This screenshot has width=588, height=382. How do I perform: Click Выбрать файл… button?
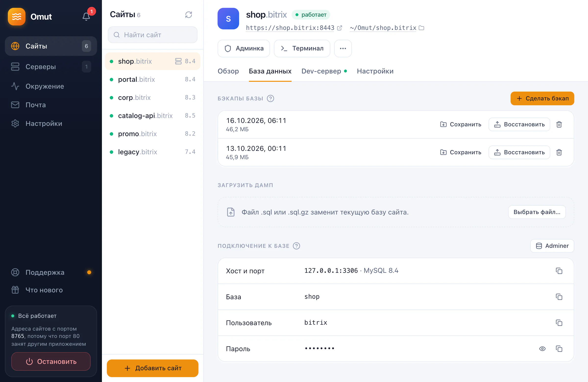click(537, 212)
